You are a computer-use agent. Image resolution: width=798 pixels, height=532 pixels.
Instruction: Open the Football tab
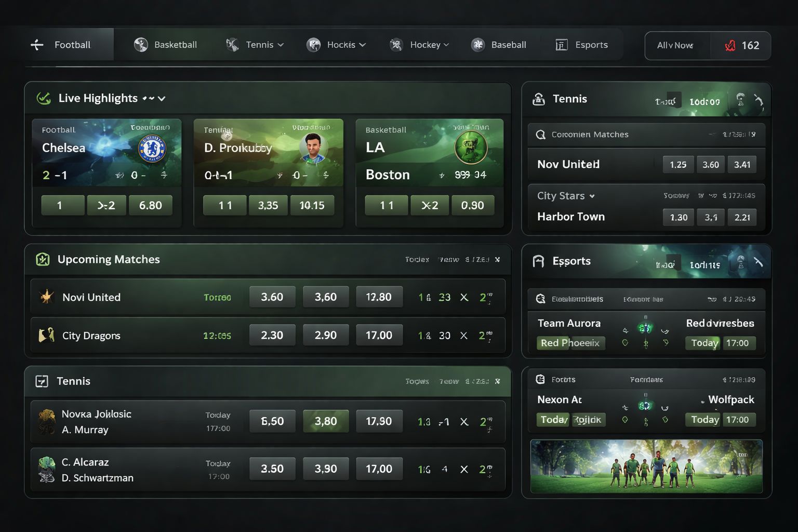click(x=69, y=45)
